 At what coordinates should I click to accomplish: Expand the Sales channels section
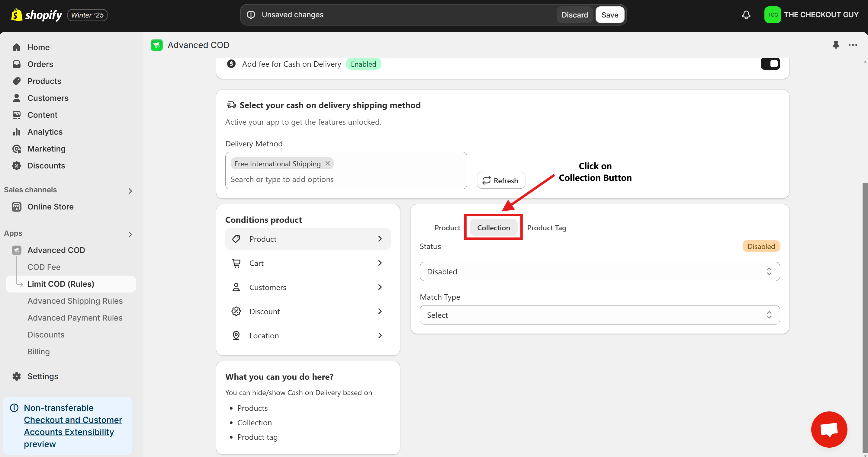click(130, 190)
